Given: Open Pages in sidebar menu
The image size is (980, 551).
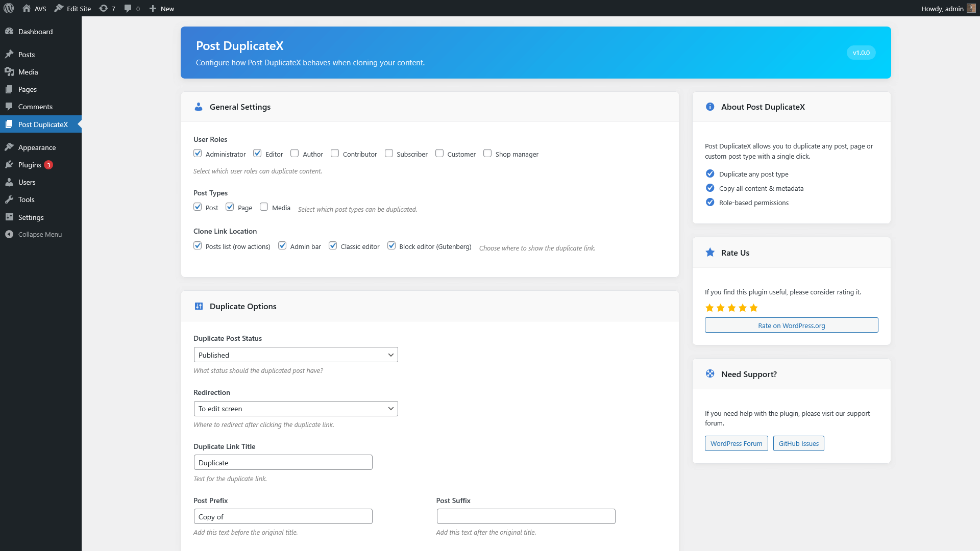Looking at the screenshot, I should [41, 89].
